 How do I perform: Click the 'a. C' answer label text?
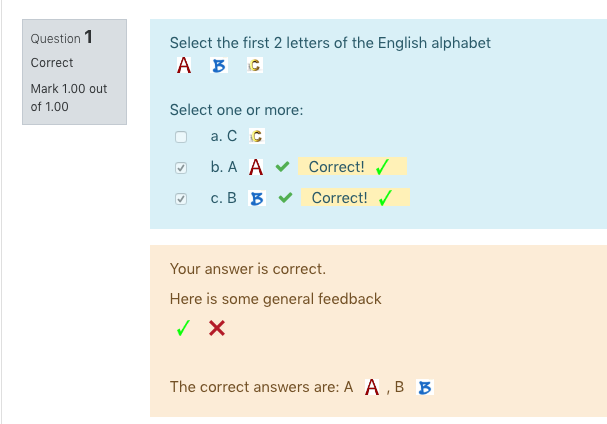pos(224,136)
